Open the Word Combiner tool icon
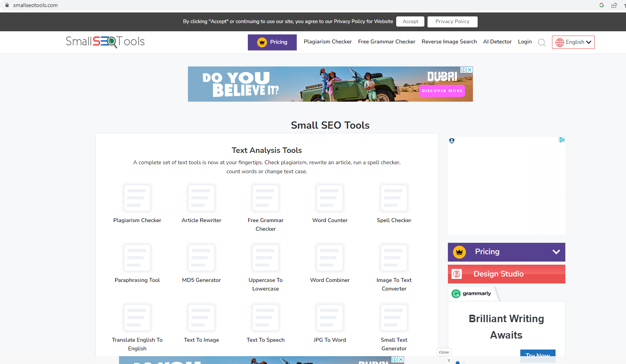Image resolution: width=626 pixels, height=364 pixels. pyautogui.click(x=330, y=258)
